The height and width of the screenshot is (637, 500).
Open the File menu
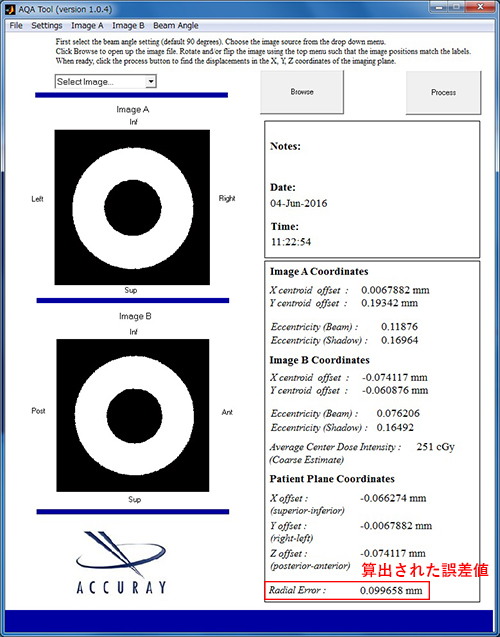click(x=16, y=25)
